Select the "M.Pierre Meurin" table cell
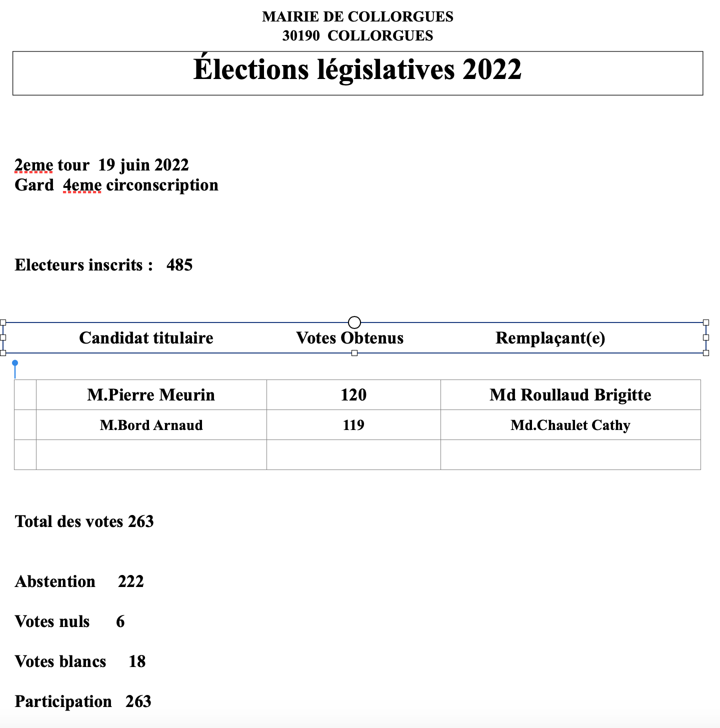720x728 pixels. [151, 395]
